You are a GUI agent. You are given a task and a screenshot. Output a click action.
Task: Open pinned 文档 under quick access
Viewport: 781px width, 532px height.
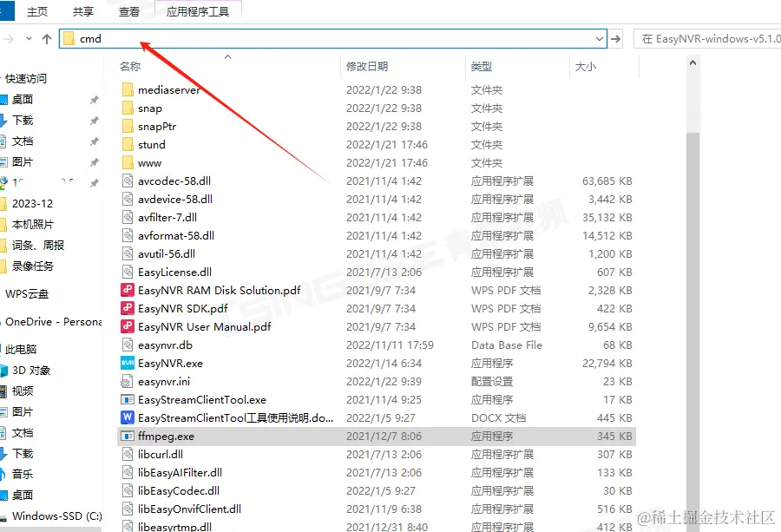click(23, 141)
